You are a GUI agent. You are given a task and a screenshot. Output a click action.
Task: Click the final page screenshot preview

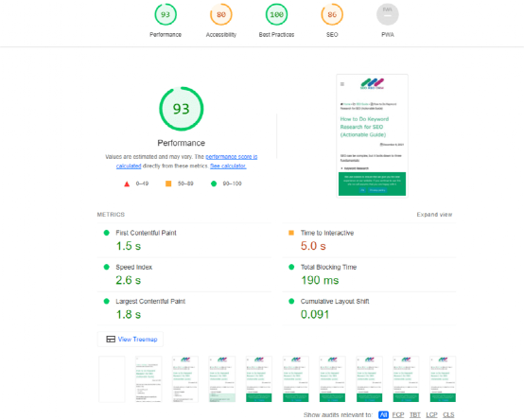(372, 135)
